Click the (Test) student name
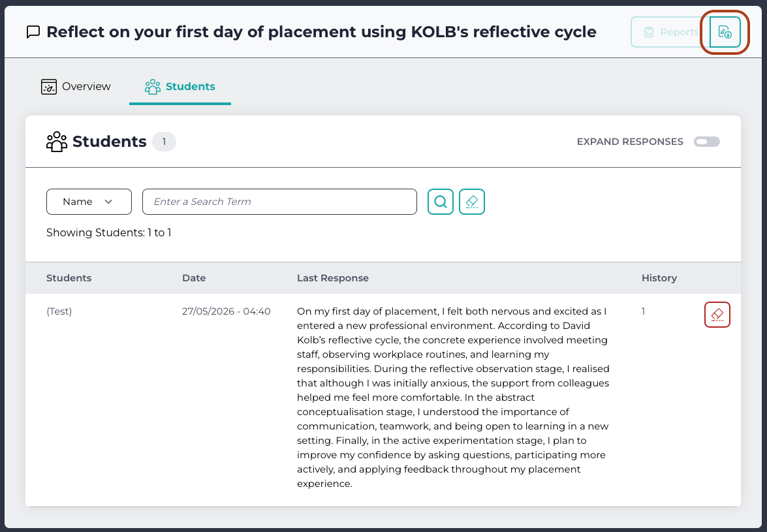 tap(59, 311)
